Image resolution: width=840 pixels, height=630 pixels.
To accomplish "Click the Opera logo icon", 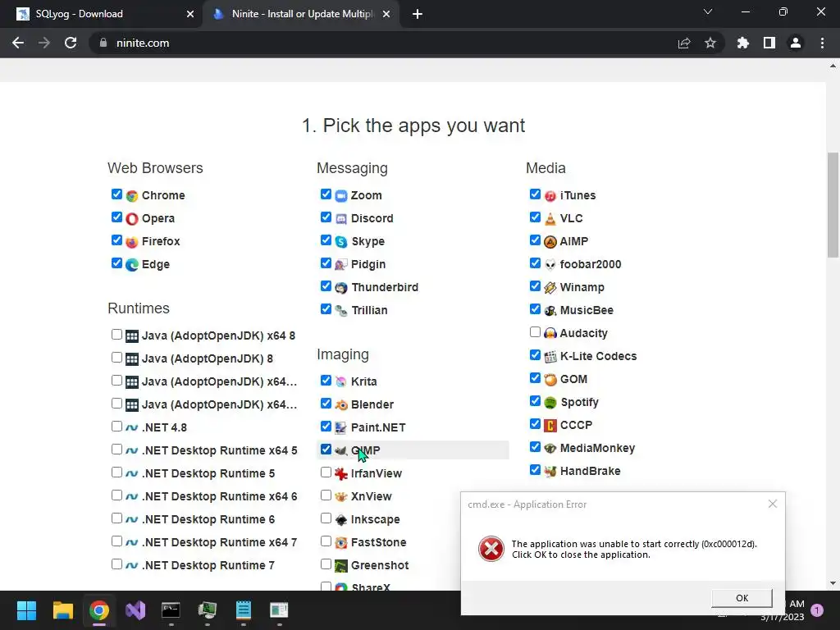I will [132, 218].
